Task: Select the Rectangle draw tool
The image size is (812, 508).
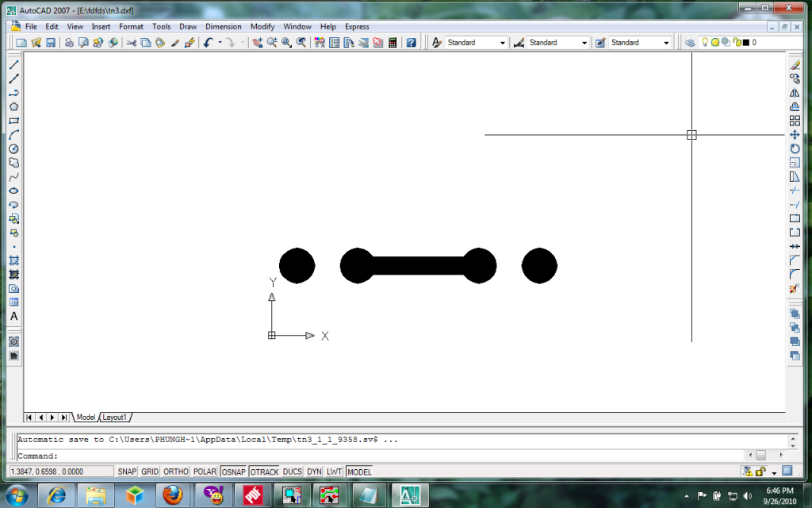Action: 14,121
